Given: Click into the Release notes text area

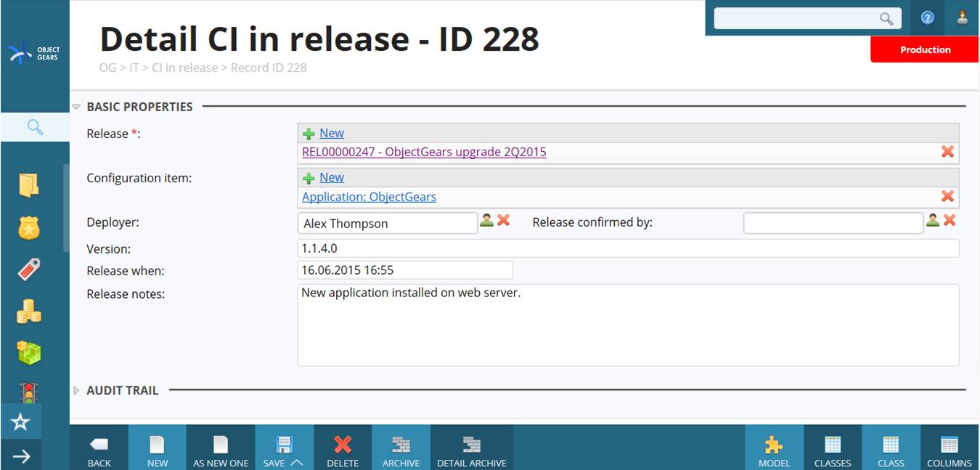Looking at the screenshot, I should click(628, 325).
